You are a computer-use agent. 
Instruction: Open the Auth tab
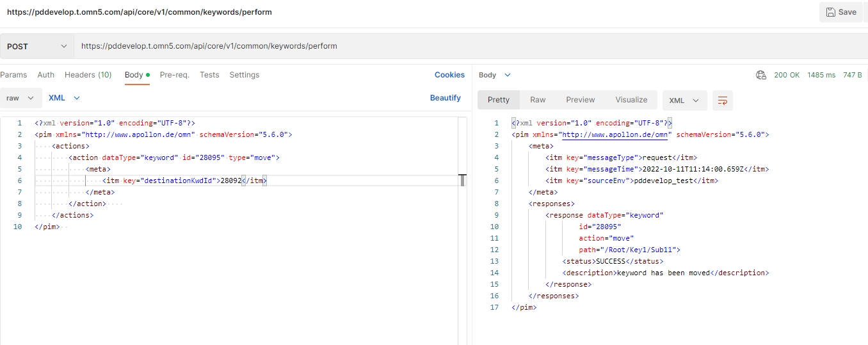46,75
